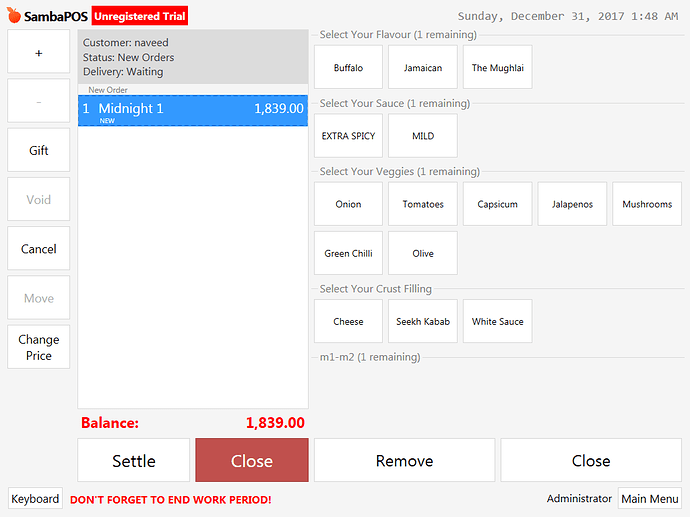
Task: Select MILD sauce
Action: (x=423, y=136)
